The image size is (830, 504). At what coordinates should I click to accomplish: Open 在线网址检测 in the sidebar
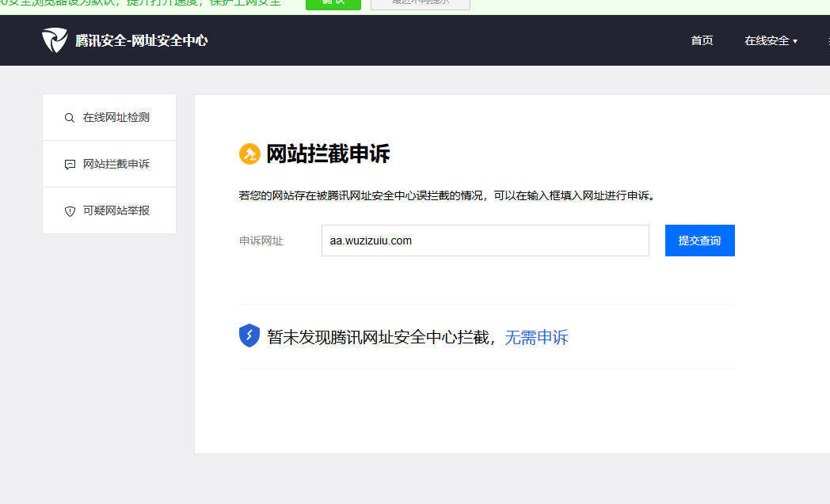coord(109,117)
